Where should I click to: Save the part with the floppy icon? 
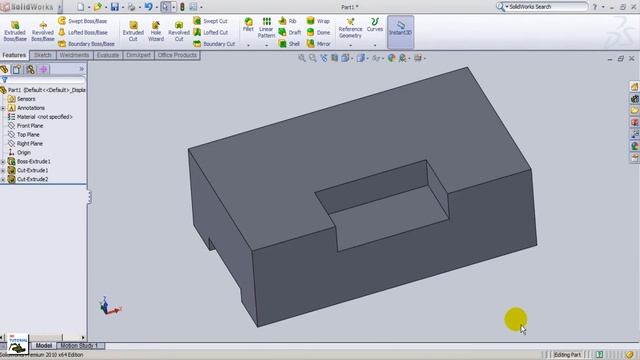coord(115,7)
